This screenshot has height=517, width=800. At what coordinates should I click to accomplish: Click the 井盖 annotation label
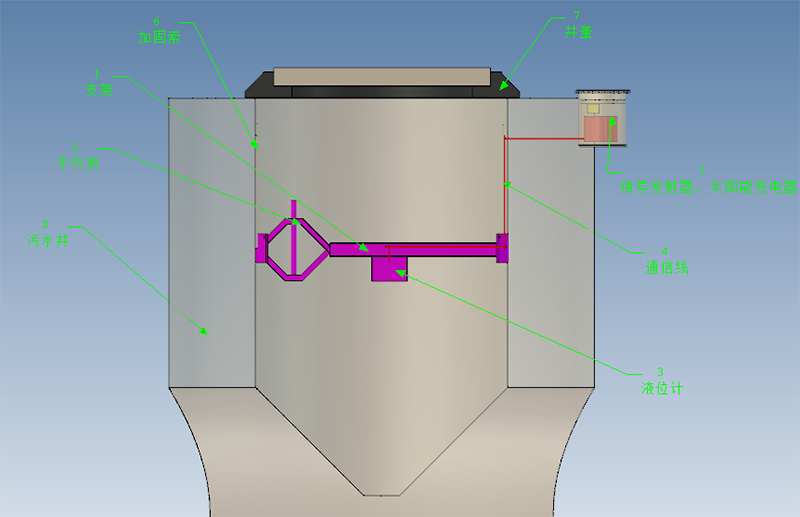click(x=577, y=32)
